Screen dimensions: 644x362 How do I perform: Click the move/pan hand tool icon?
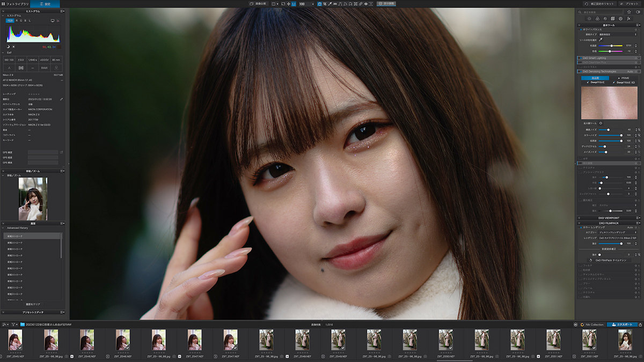tap(320, 4)
